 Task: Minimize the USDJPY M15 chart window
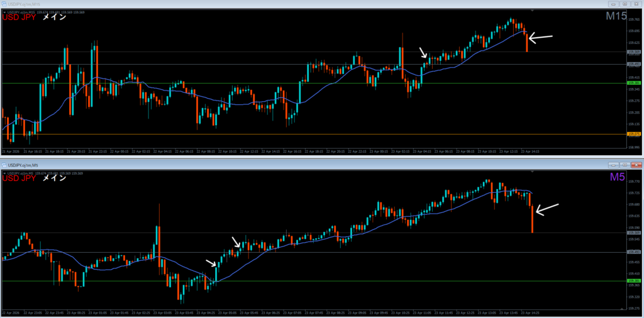click(x=614, y=4)
